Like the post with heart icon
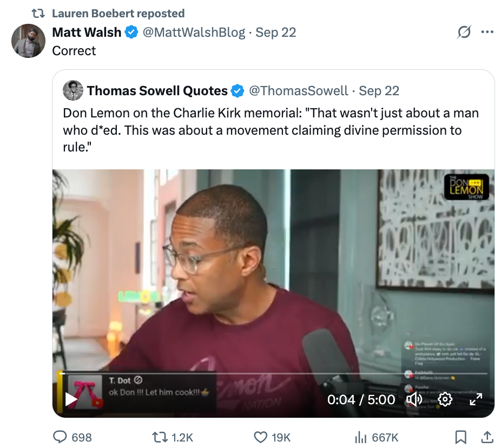 tap(261, 437)
